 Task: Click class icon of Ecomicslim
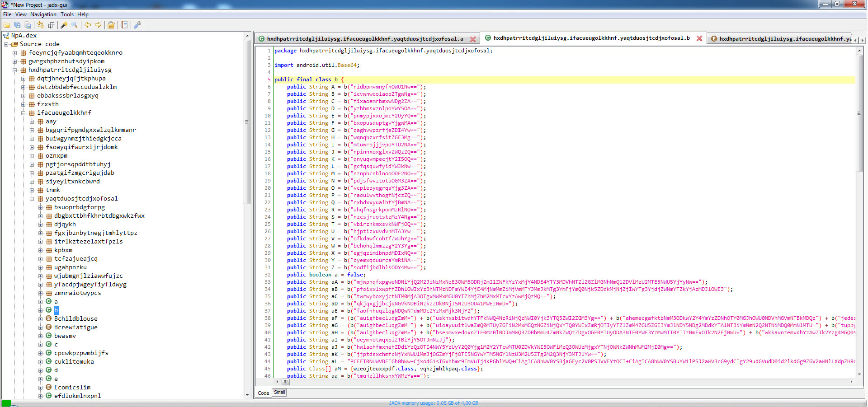[48, 387]
